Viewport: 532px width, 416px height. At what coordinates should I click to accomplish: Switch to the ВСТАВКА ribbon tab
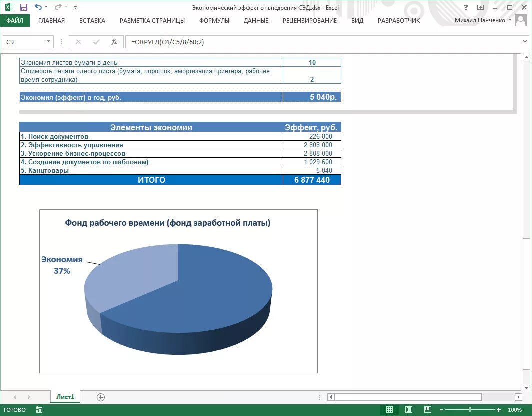(92, 20)
